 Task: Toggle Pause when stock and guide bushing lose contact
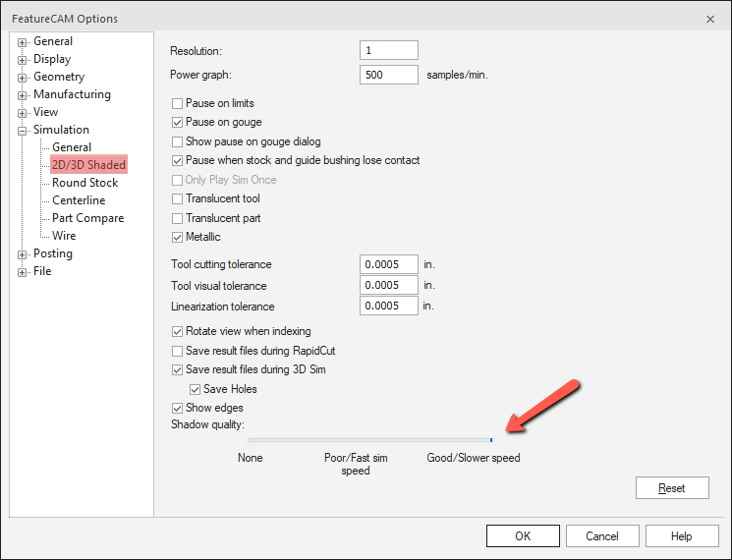[177, 160]
